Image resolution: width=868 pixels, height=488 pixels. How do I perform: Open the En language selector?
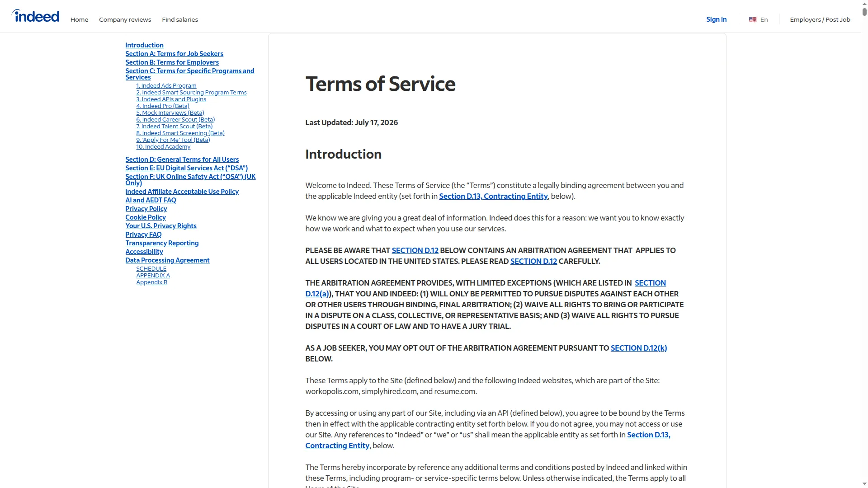click(764, 19)
